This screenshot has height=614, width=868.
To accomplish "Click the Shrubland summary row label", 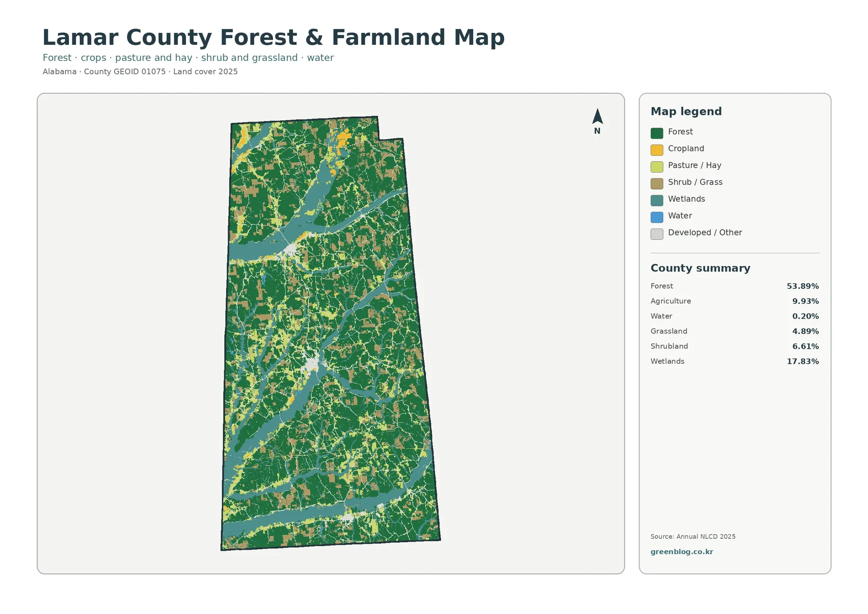I will pyautogui.click(x=669, y=346).
